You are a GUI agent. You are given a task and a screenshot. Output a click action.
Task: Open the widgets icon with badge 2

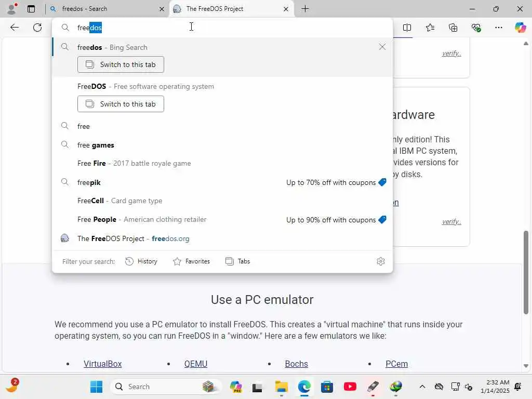[x=12, y=385]
